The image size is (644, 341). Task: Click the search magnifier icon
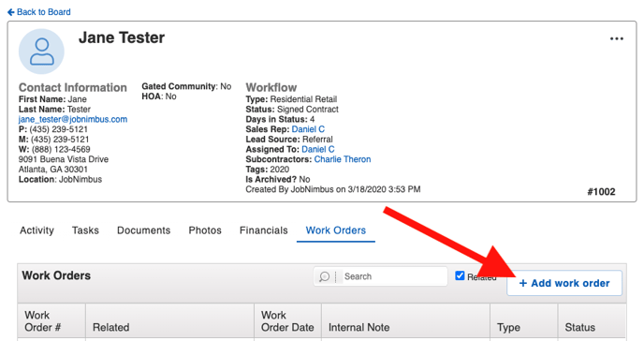(325, 277)
